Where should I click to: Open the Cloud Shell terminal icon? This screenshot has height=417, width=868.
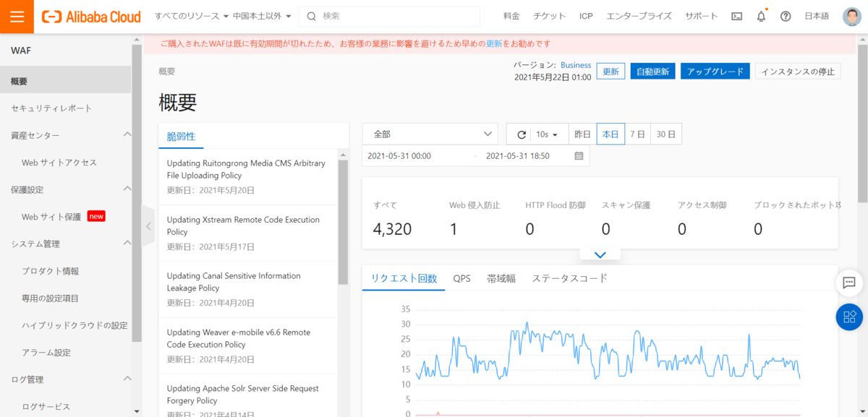pyautogui.click(x=736, y=15)
